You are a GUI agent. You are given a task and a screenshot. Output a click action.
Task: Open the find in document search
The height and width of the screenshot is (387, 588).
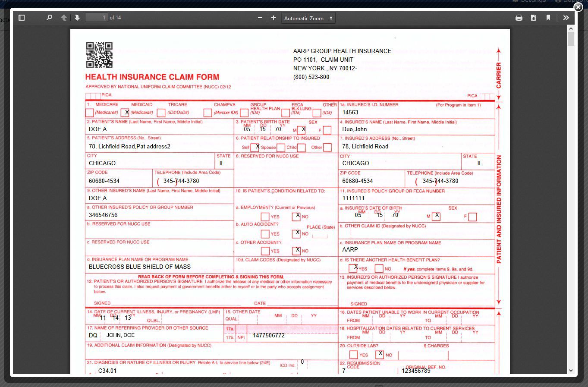(49, 18)
